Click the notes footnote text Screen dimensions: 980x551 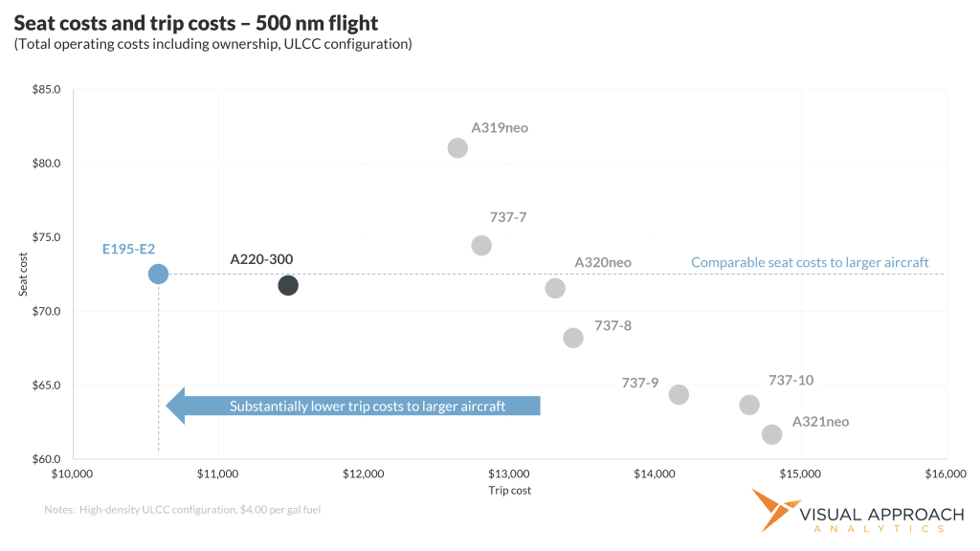coord(182,510)
